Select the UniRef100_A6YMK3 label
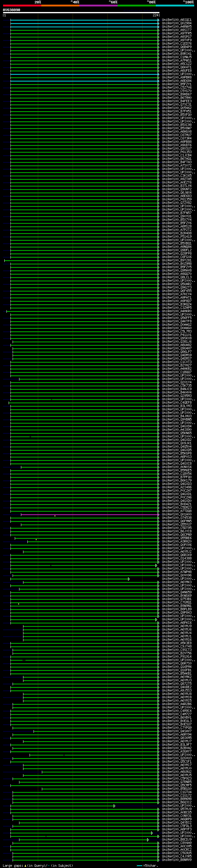 176,582
